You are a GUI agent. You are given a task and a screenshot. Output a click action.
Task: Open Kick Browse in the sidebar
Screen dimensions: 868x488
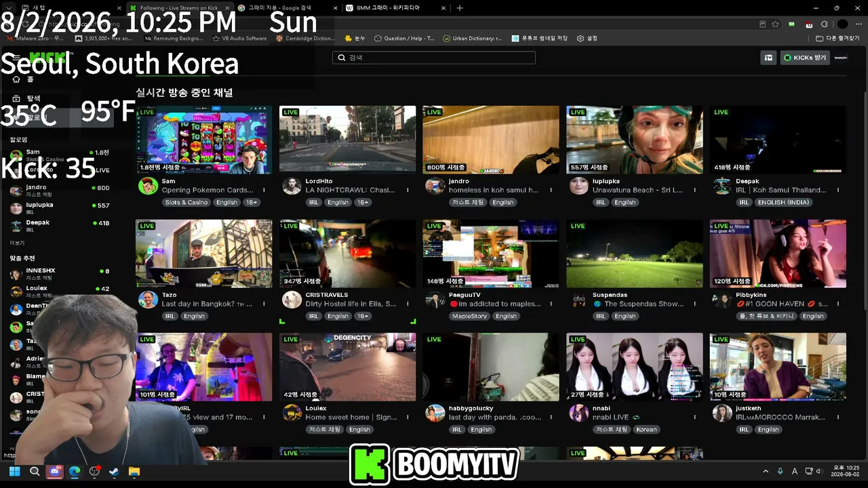[26, 98]
